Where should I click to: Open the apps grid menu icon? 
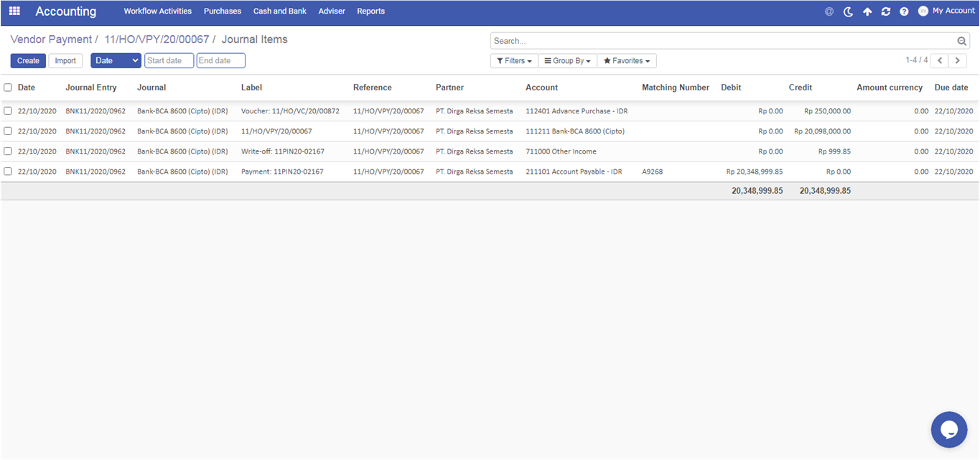pyautogui.click(x=14, y=11)
